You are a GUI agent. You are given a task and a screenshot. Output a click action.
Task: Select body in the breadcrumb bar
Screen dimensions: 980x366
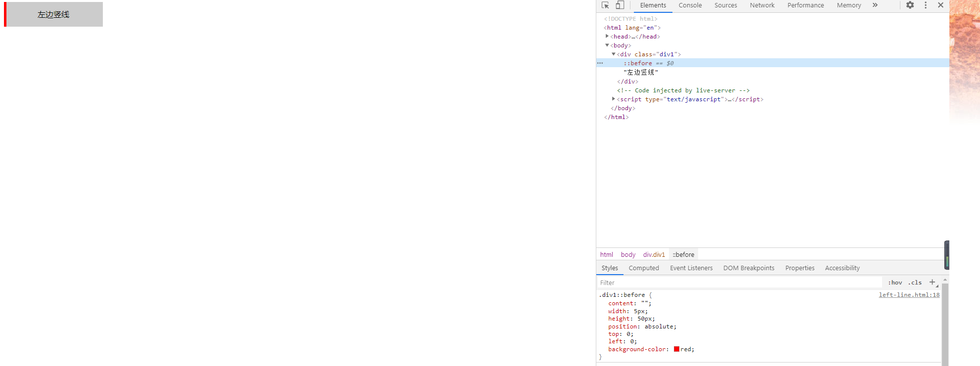pyautogui.click(x=628, y=254)
